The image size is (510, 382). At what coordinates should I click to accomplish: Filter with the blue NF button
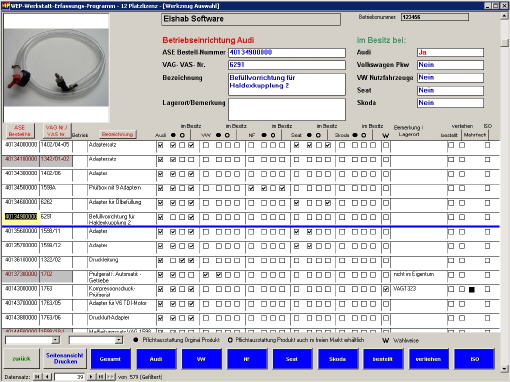[246, 359]
